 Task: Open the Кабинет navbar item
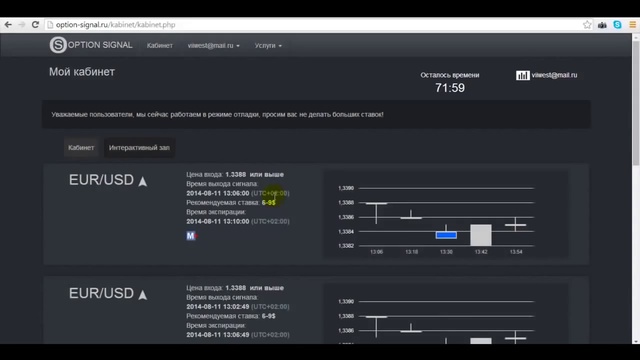160,45
